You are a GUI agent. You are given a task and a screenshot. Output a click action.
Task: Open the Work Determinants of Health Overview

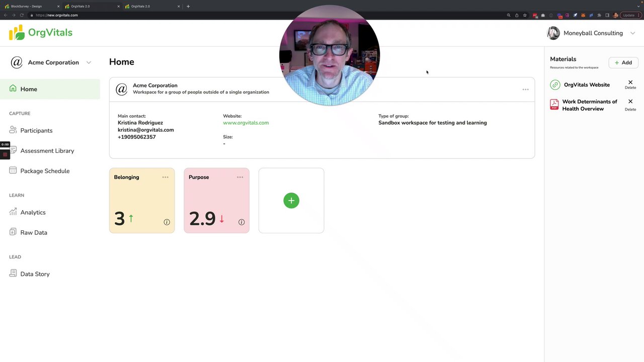coord(590,105)
